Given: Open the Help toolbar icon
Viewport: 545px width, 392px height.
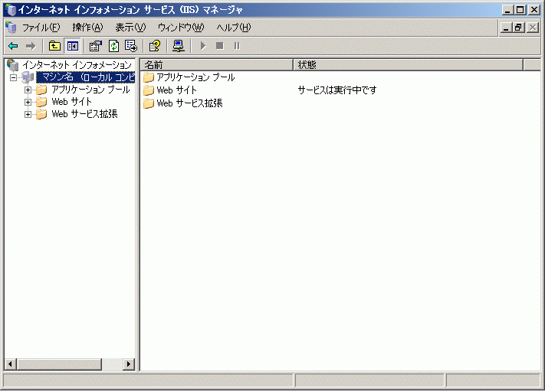Looking at the screenshot, I should (x=155, y=46).
